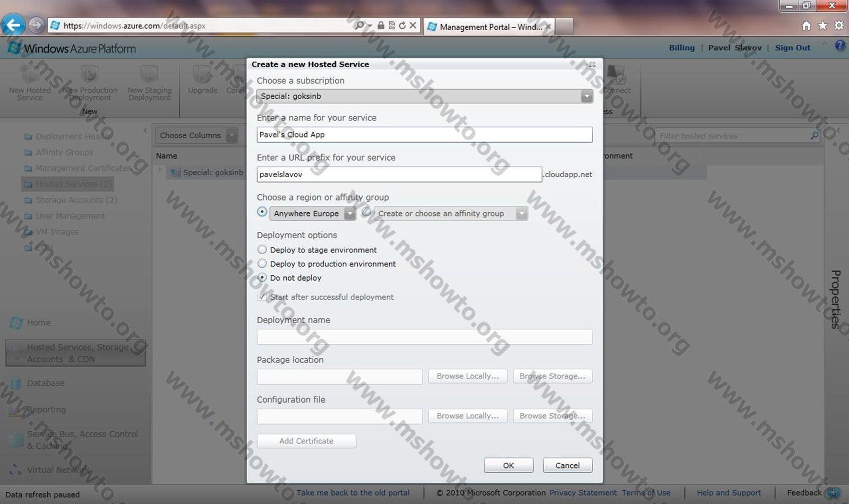
Task: Expand the Properties side panel
Action: [x=836, y=299]
